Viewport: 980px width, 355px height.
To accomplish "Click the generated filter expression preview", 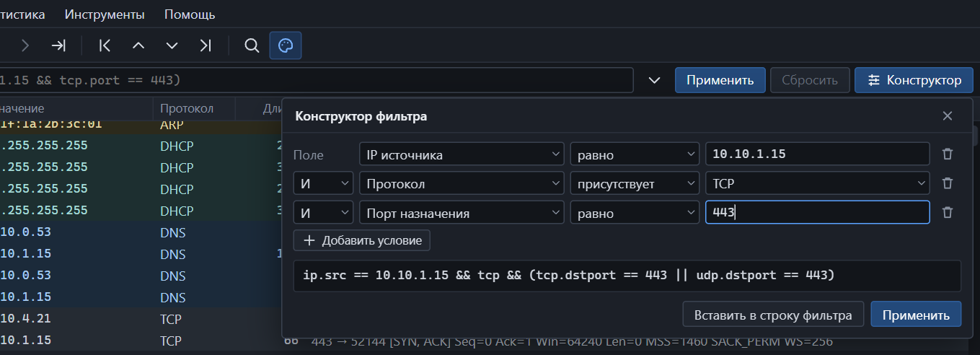I will click(x=627, y=276).
